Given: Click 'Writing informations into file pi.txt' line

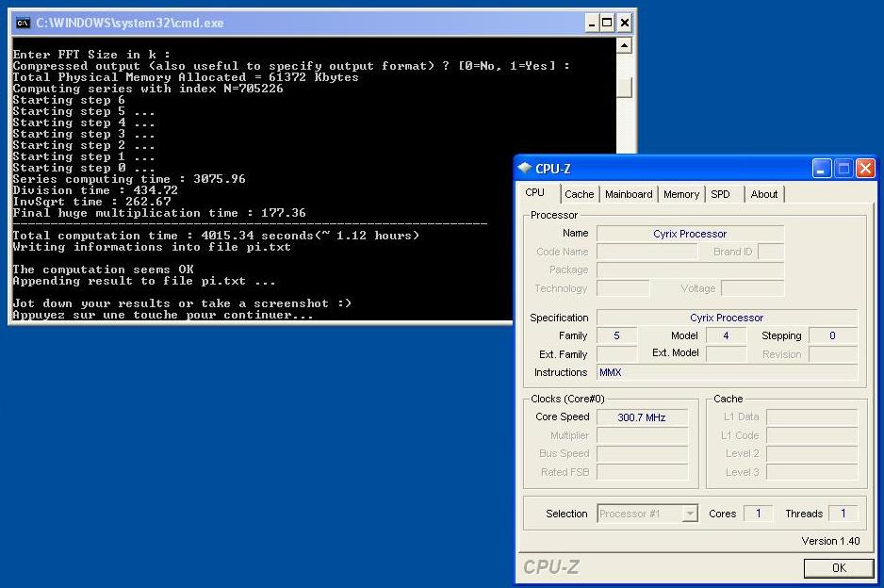Looking at the screenshot, I should coord(152,247).
